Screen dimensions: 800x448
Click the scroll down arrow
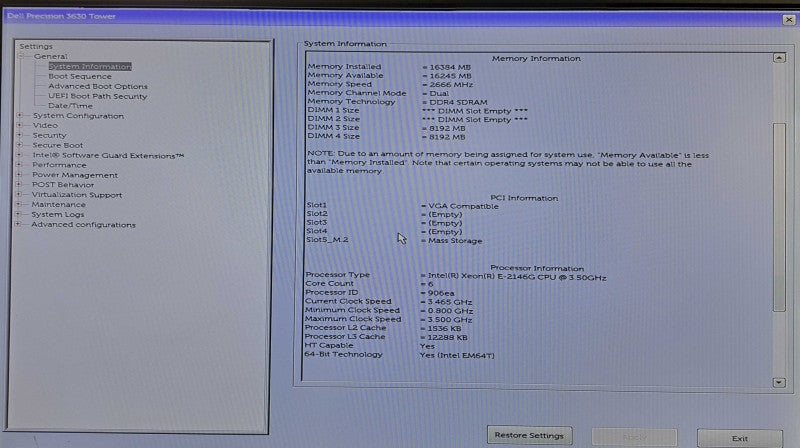tap(779, 382)
